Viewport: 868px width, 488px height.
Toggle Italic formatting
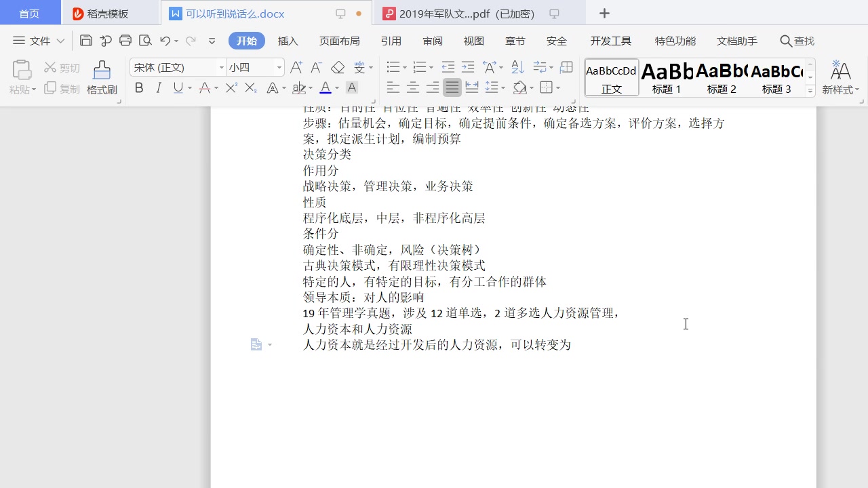coord(159,87)
